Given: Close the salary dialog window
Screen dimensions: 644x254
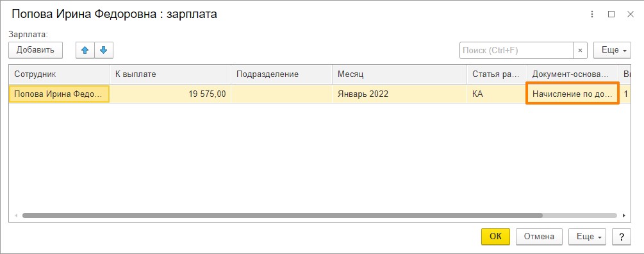Looking at the screenshot, I should point(631,14).
